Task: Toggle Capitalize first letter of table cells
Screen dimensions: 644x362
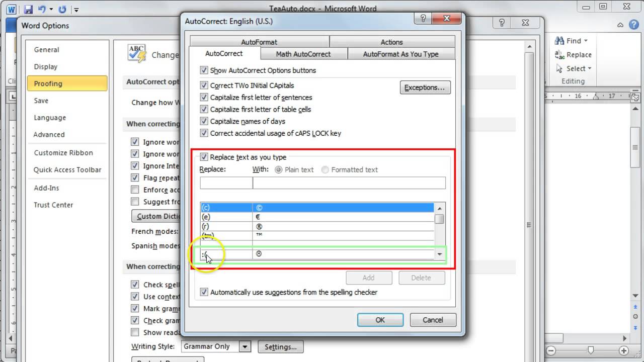Action: point(204,109)
